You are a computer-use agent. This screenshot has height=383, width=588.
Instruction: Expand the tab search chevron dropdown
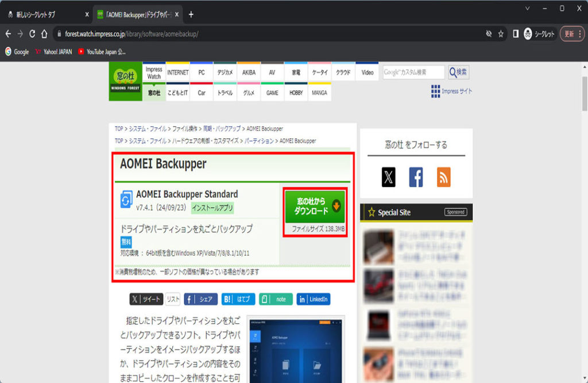(x=528, y=8)
